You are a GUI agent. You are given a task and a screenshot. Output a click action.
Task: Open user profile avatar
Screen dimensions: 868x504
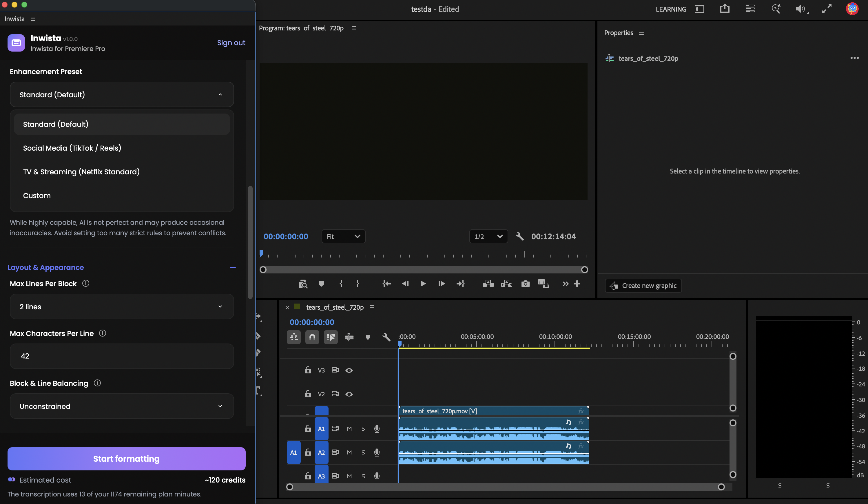tap(852, 9)
